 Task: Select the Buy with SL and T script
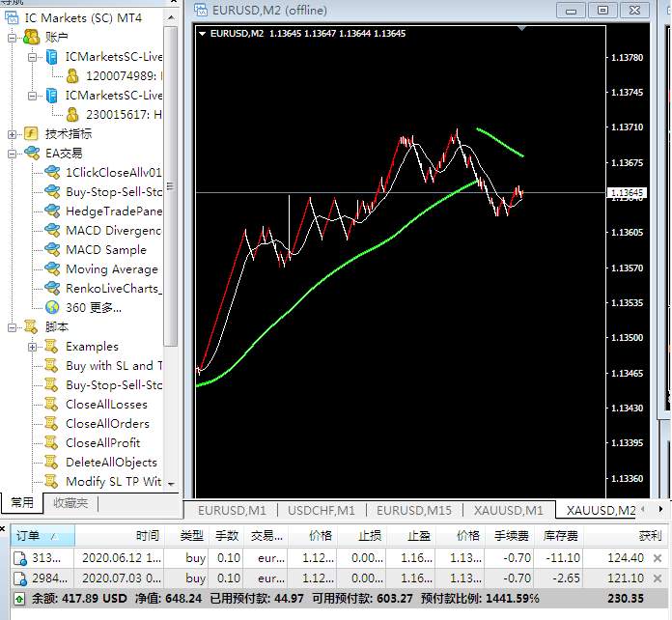click(x=114, y=366)
